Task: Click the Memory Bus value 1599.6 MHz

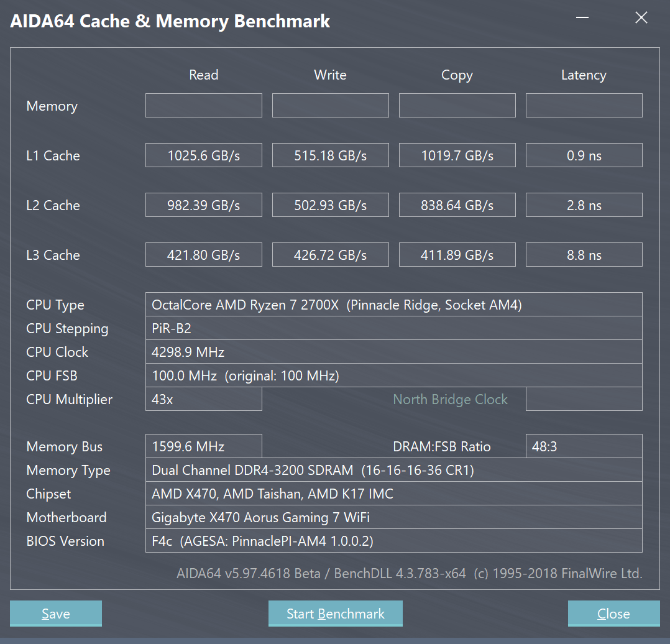Action: (204, 446)
